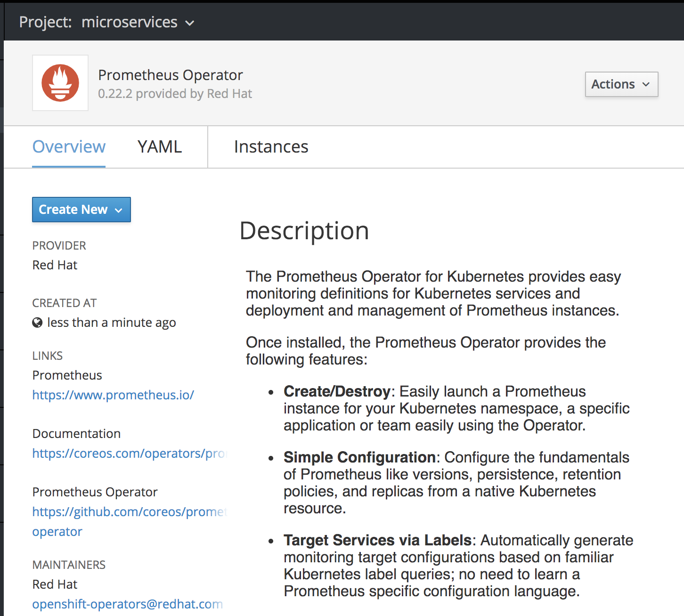684x616 pixels.
Task: Switch to the YAML tab
Action: pos(159,147)
